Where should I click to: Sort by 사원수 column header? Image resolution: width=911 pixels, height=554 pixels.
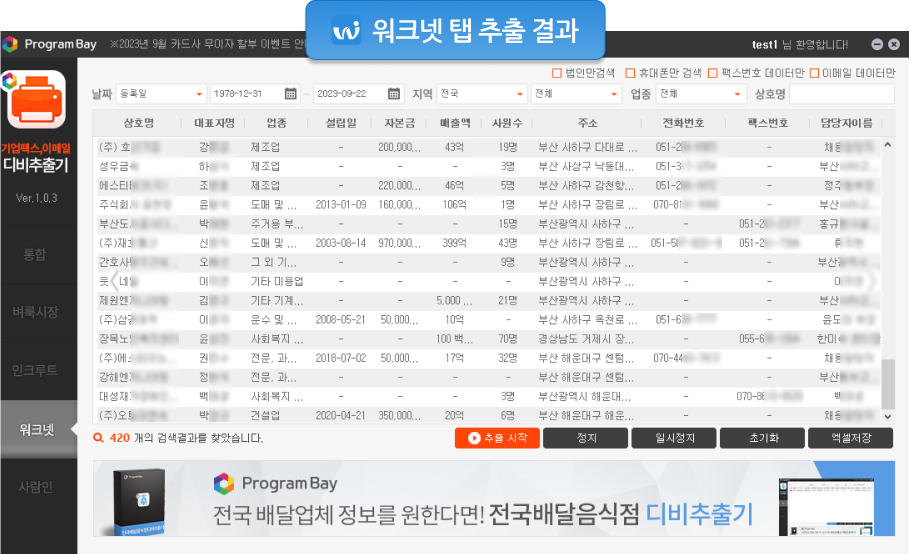pyautogui.click(x=507, y=123)
